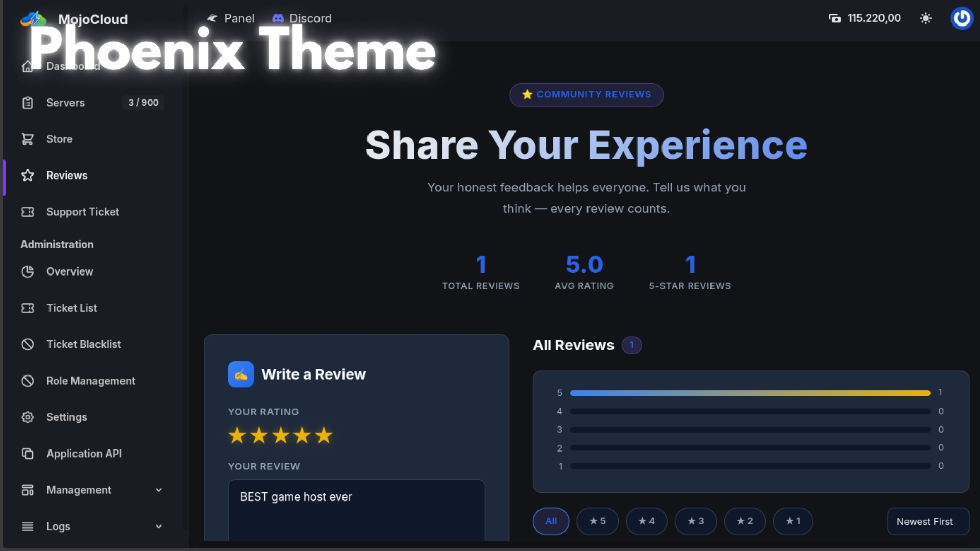Open Reviews page in sidebar

pyautogui.click(x=67, y=176)
